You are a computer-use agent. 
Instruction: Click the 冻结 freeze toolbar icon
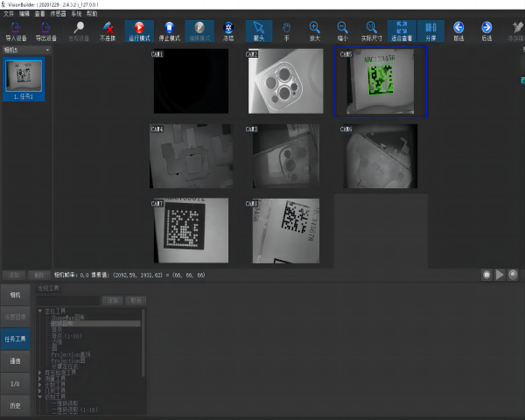click(x=229, y=31)
